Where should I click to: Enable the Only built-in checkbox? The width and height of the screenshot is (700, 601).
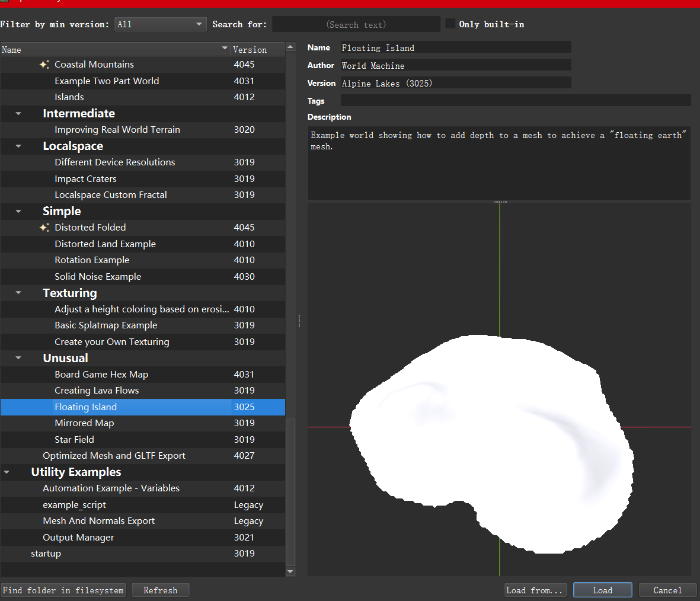point(450,24)
